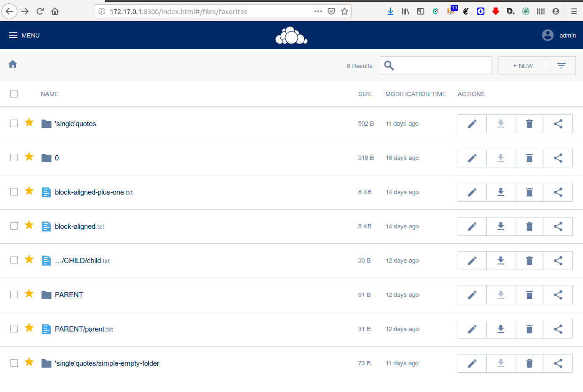Rename block-aligned.txt with pencil icon
Screen dimensions: 583x392
click(472, 226)
